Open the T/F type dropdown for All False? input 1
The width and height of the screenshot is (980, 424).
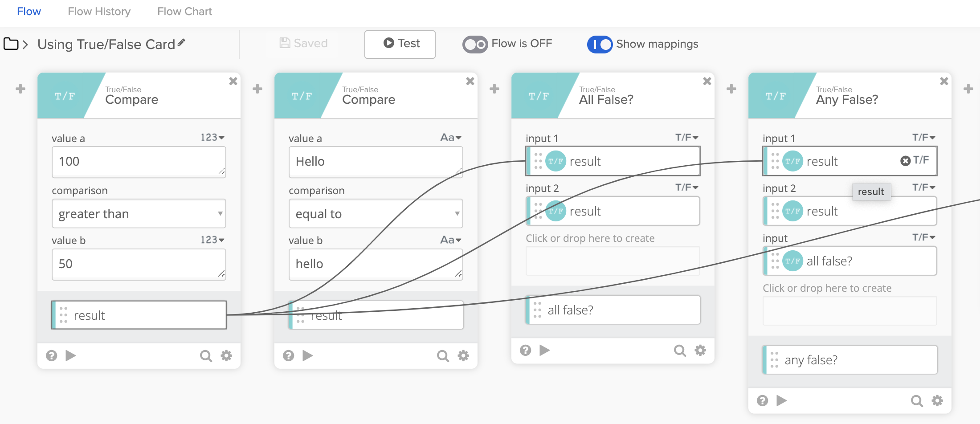click(x=686, y=138)
